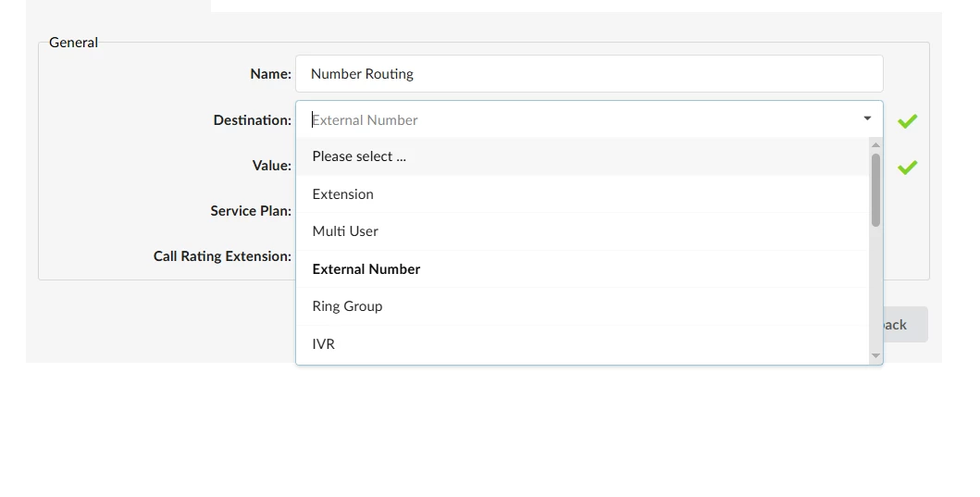Click the Service Plan label
980x497 pixels.
[251, 211]
